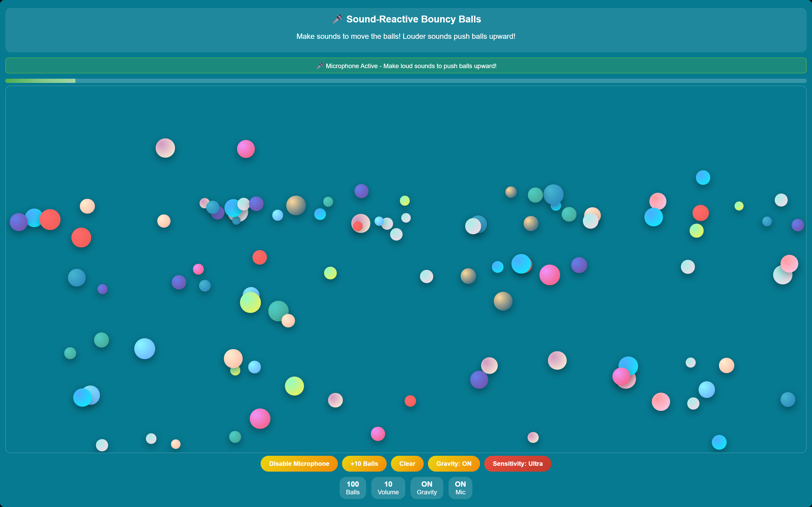
Task: Click the Mic ON stat card
Action: click(460, 487)
